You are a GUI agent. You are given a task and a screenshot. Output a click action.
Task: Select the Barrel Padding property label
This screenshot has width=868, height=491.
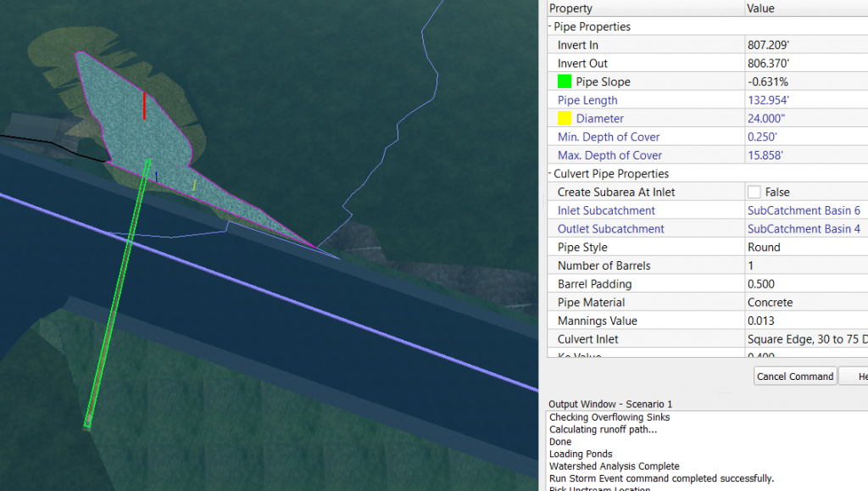594,284
